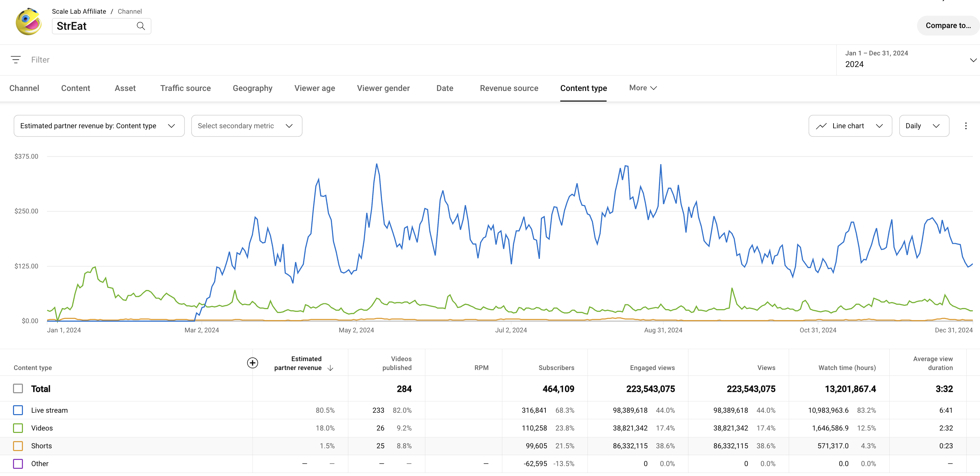Click the line chart icon in the chart type selector

tap(821, 126)
